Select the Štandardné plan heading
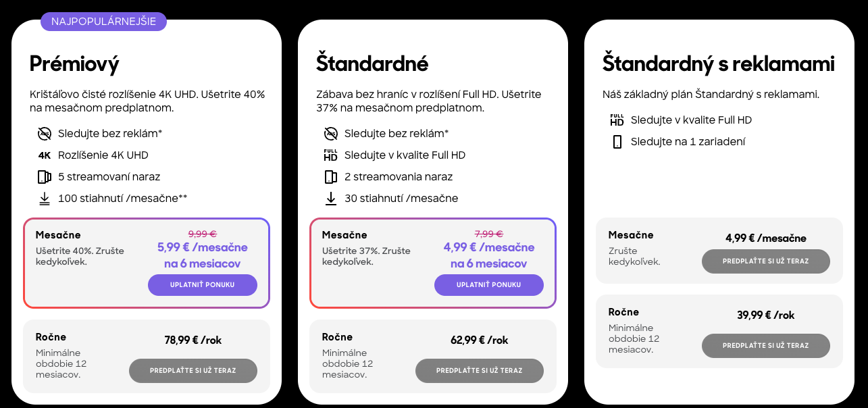This screenshot has width=868, height=408. 372,64
